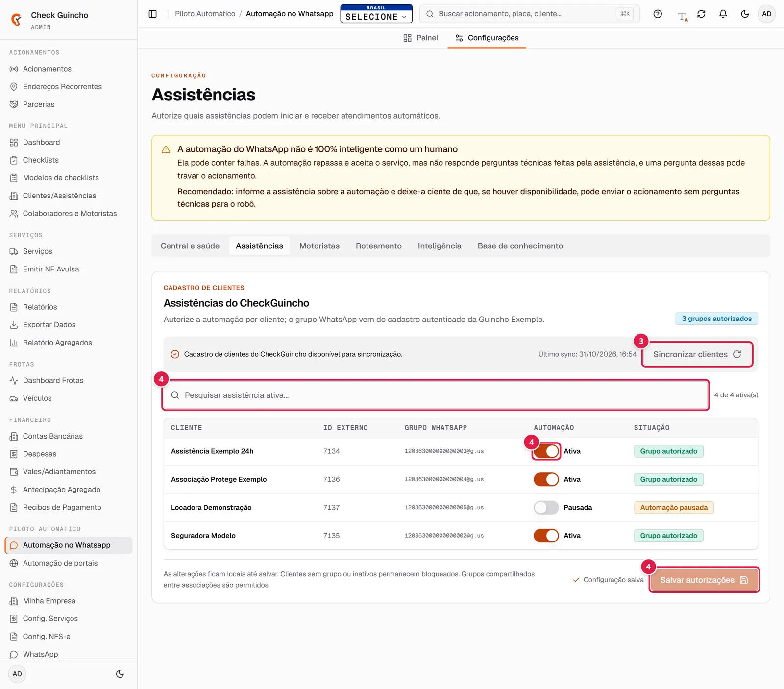Toggle automation for Assistência Exemplo 24h
The image size is (784, 689).
546,451
